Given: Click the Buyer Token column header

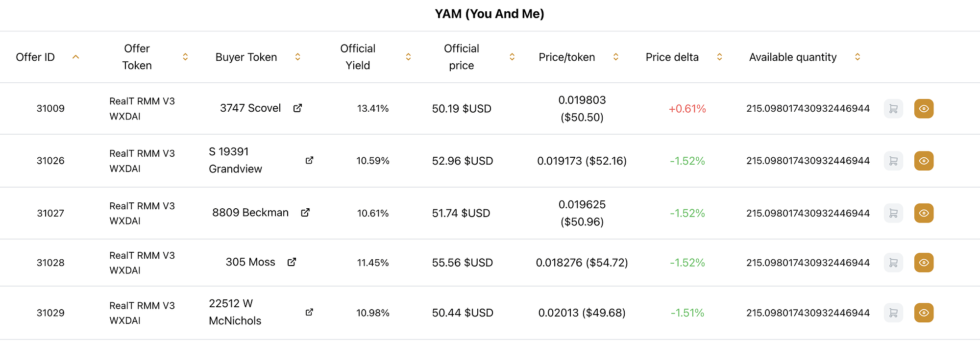Looking at the screenshot, I should 246,57.
